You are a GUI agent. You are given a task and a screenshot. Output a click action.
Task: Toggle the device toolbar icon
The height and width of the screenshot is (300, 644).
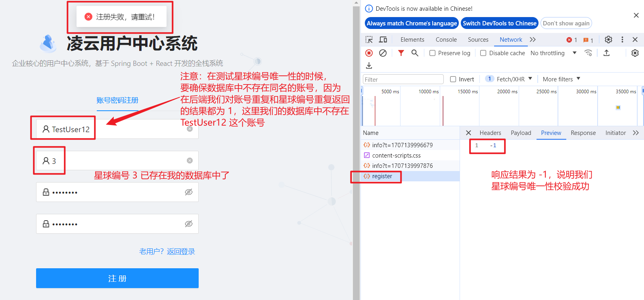coord(383,40)
